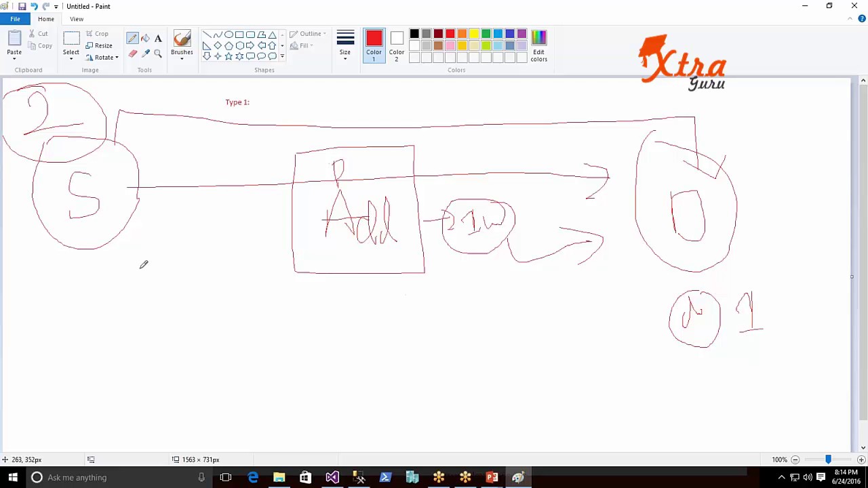The width and height of the screenshot is (868, 488).
Task: Expand the Shapes gallery more arrow
Action: 282,57
